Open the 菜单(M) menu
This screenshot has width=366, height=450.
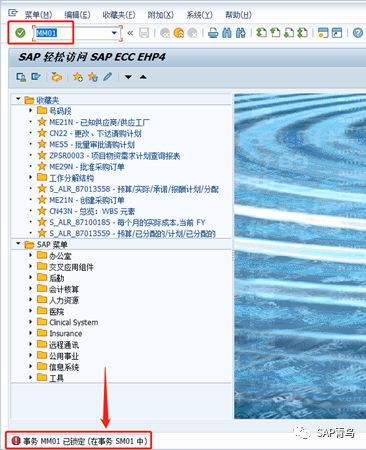click(x=38, y=15)
